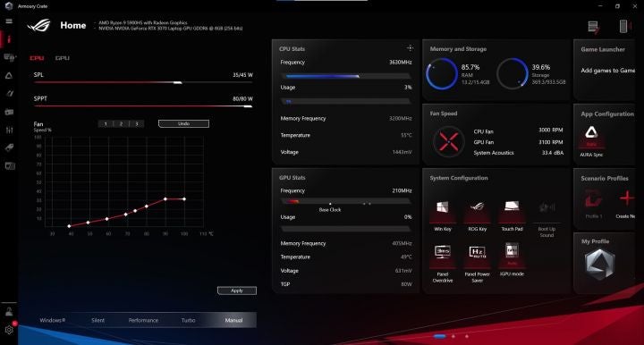Toggle the Win Key setting
Screen dimensions: 644x345
[443, 215]
